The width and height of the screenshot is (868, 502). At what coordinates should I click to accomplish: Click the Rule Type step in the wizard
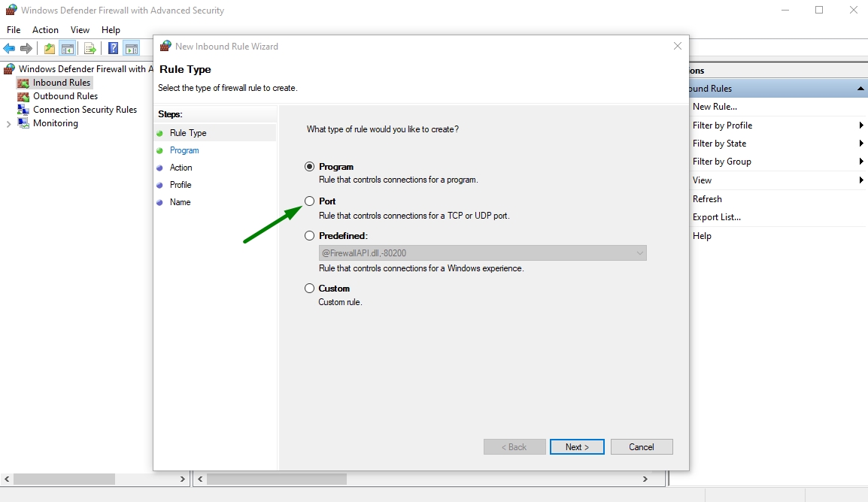point(188,133)
